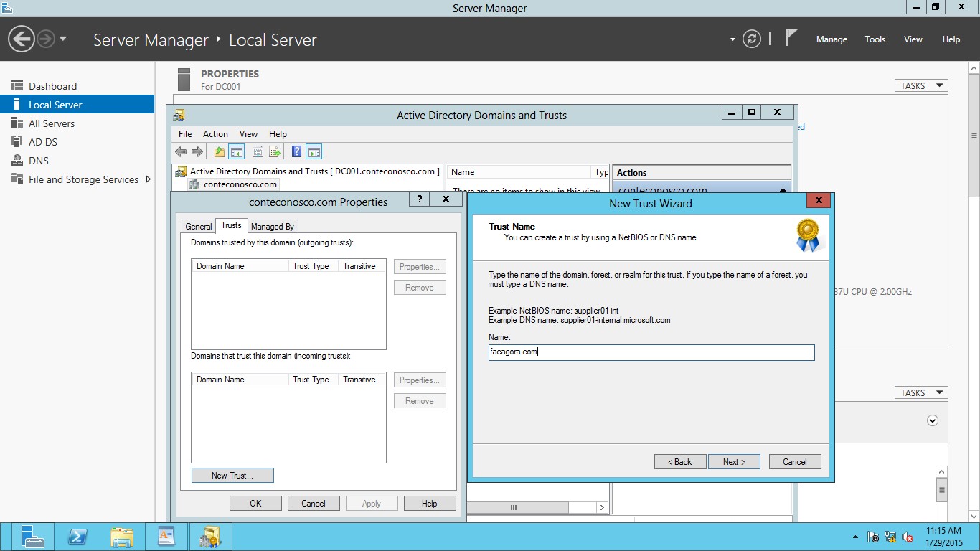The image size is (980, 551).
Task: Switch to the Managed By tab
Action: click(x=273, y=225)
